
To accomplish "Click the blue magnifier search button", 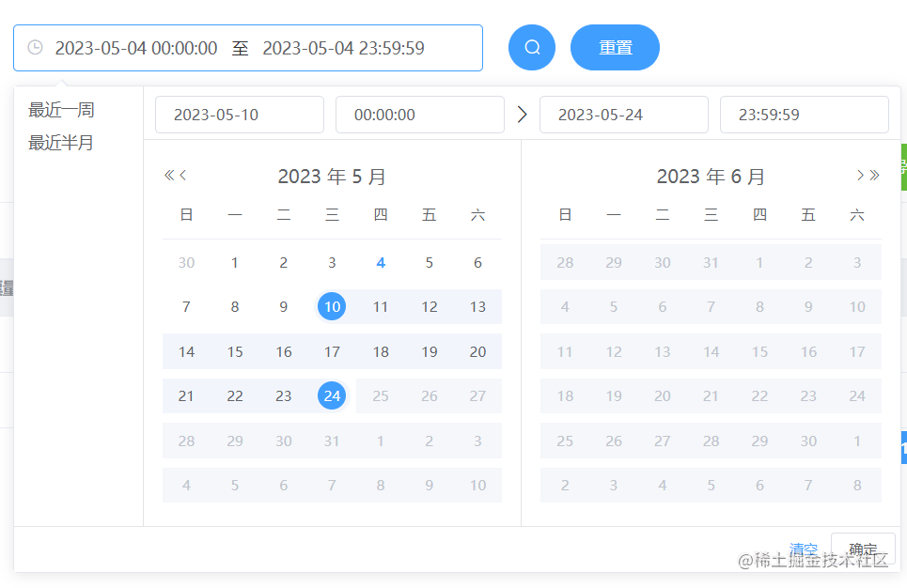I will [531, 47].
